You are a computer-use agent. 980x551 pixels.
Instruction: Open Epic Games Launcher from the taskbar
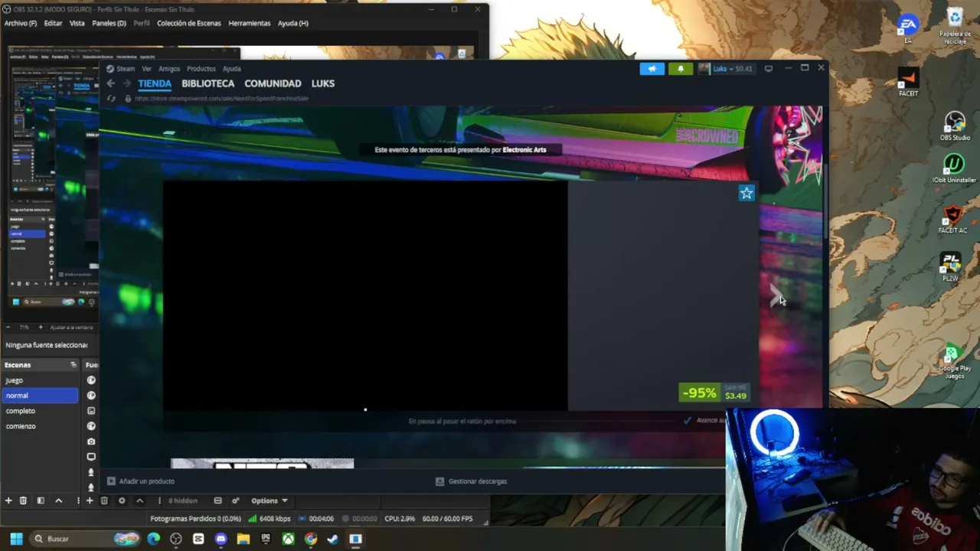coord(266,539)
